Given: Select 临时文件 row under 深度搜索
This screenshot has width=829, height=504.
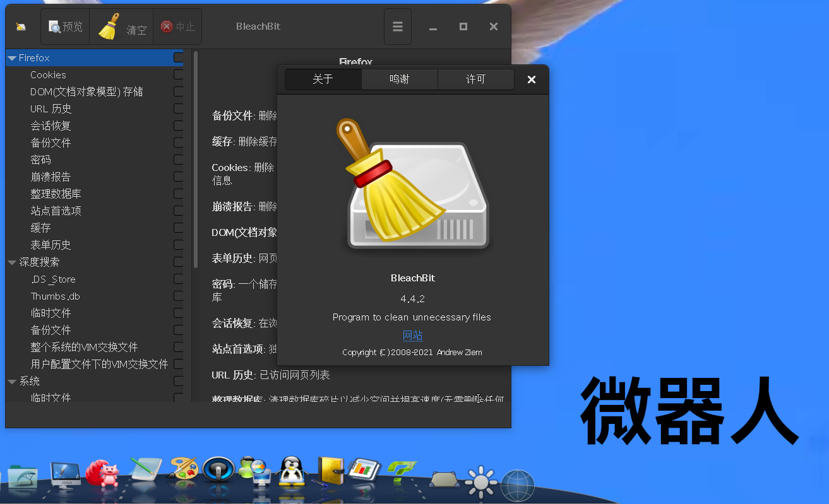Looking at the screenshot, I should 94,313.
